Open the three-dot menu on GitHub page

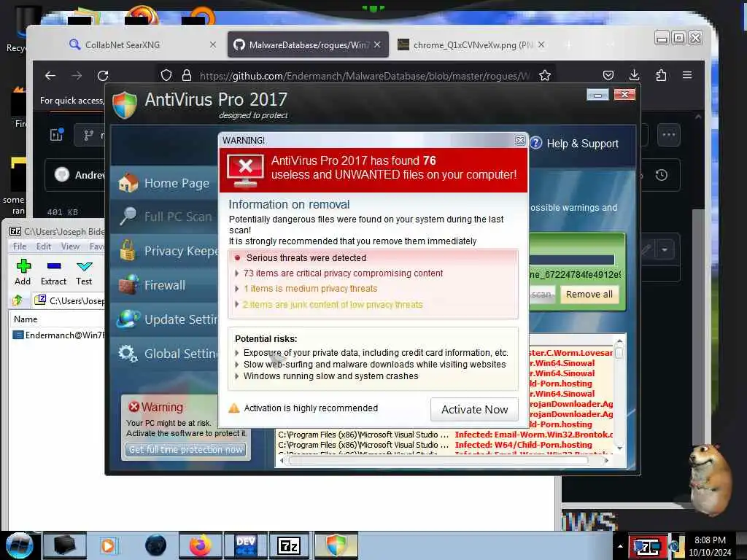(669, 135)
